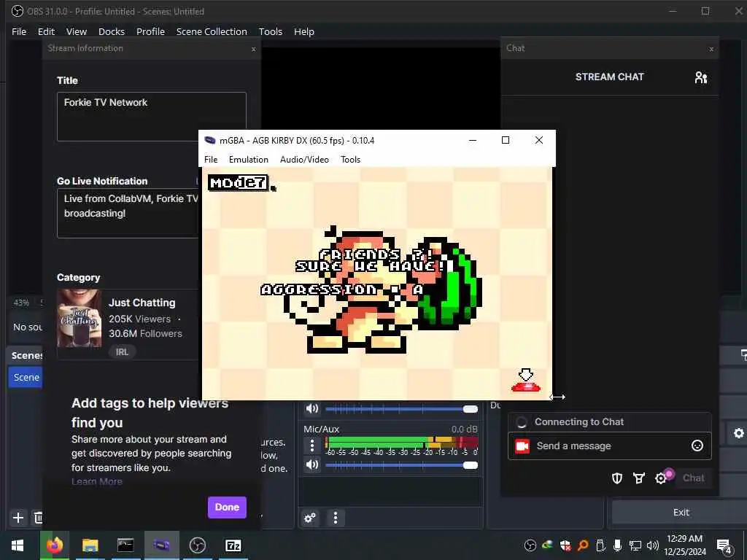Close the Chat dock

711,49
